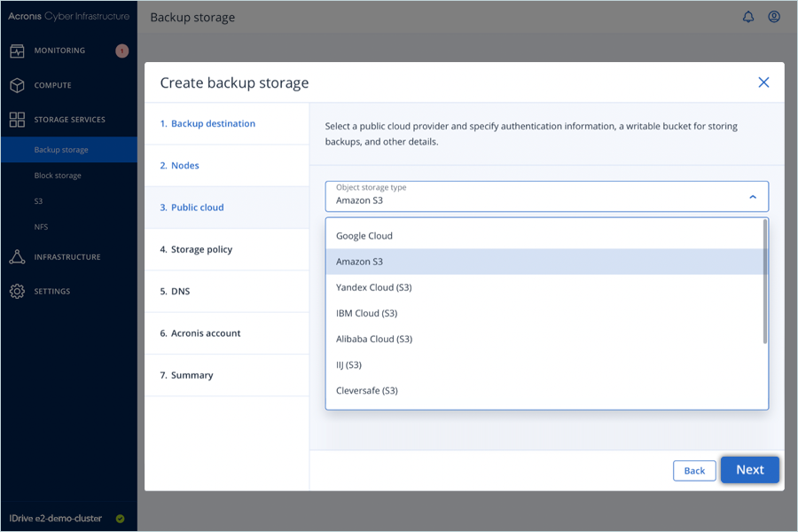798x532 pixels.
Task: Select IBM Cloud (S3) storage type
Action: (x=366, y=313)
